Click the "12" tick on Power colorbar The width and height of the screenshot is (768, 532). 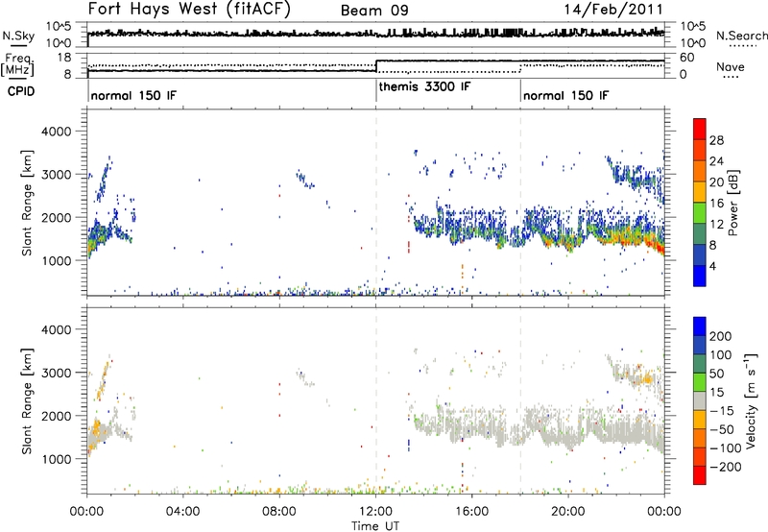tap(716, 225)
